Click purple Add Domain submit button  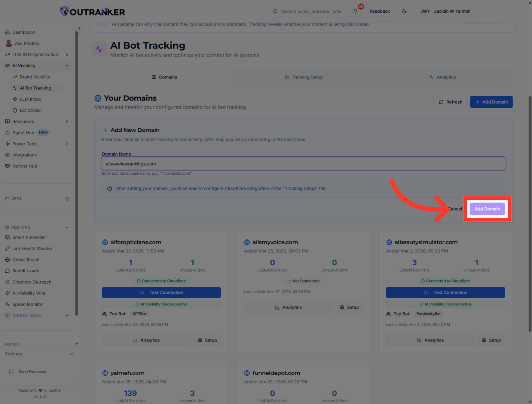click(487, 209)
